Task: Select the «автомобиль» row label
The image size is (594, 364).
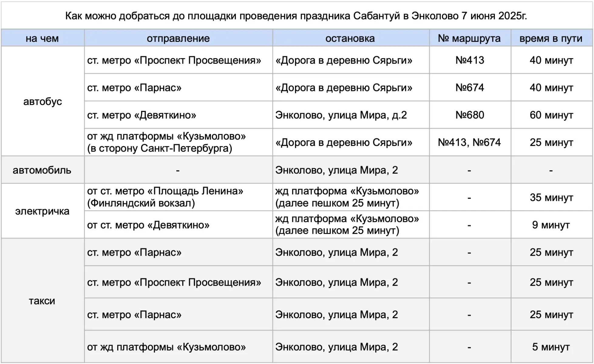Action: click(x=42, y=170)
